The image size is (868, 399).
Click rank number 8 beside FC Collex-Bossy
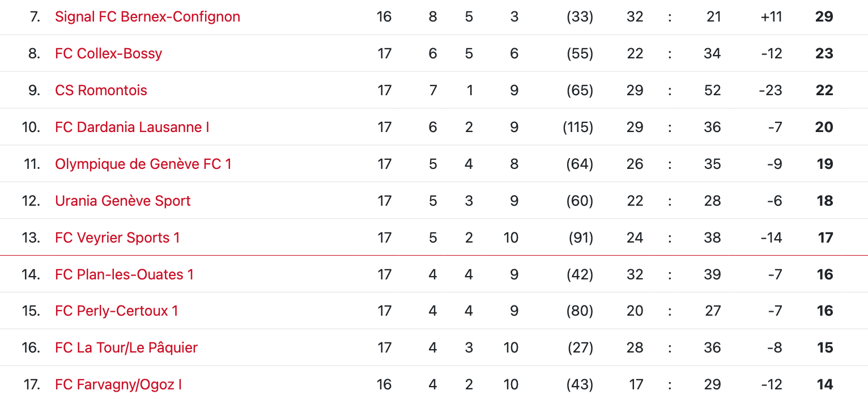[x=34, y=53]
